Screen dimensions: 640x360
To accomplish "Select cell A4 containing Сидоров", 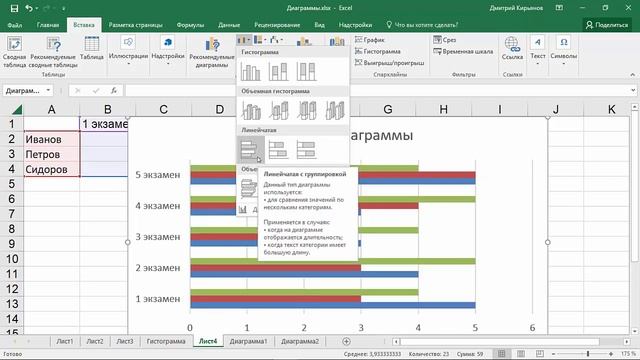I will pos(52,169).
